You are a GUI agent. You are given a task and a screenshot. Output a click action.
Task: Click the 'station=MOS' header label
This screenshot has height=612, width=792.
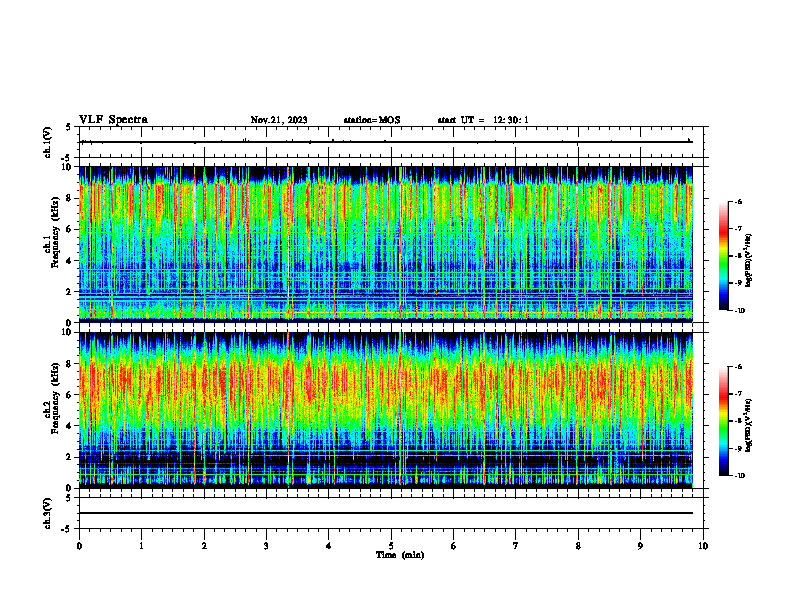(372, 120)
